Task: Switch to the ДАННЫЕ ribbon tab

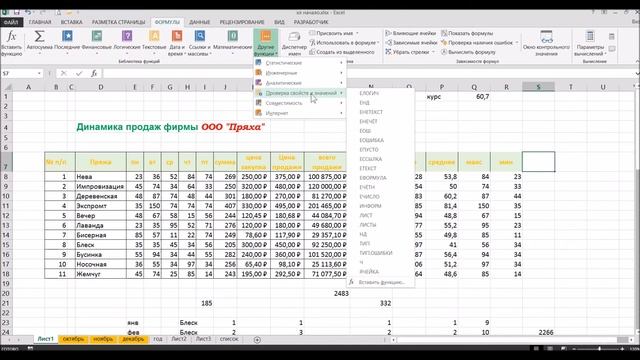Action: click(x=200, y=22)
